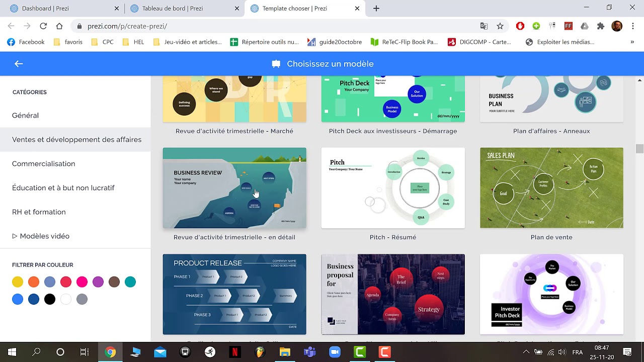Filter templates by black color
Image resolution: width=644 pixels, height=362 pixels.
coord(50,299)
